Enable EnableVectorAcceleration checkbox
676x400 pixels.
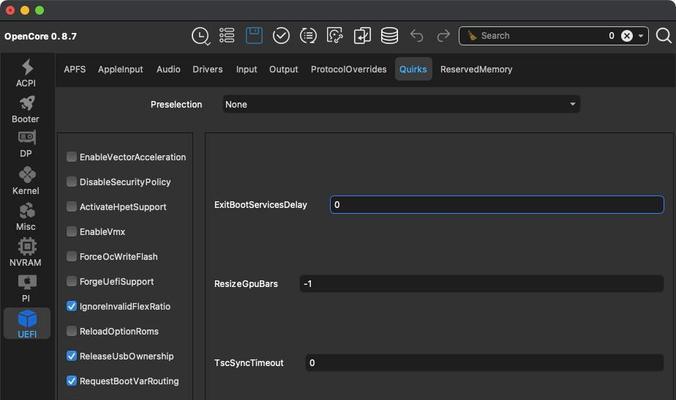[72, 156]
